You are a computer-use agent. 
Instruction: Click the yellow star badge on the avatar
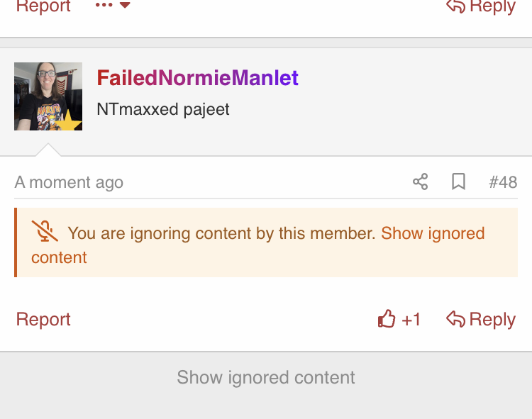[x=69, y=121]
